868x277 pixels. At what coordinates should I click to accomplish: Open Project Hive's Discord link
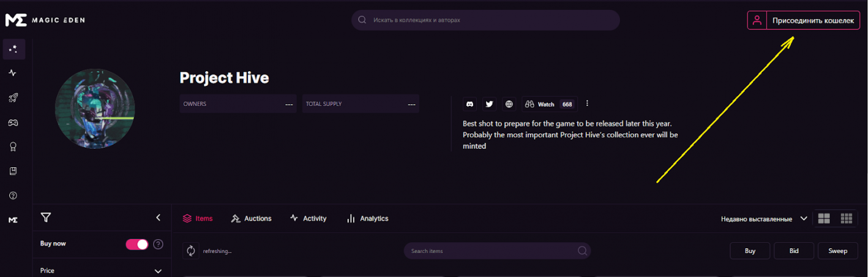pyautogui.click(x=470, y=104)
